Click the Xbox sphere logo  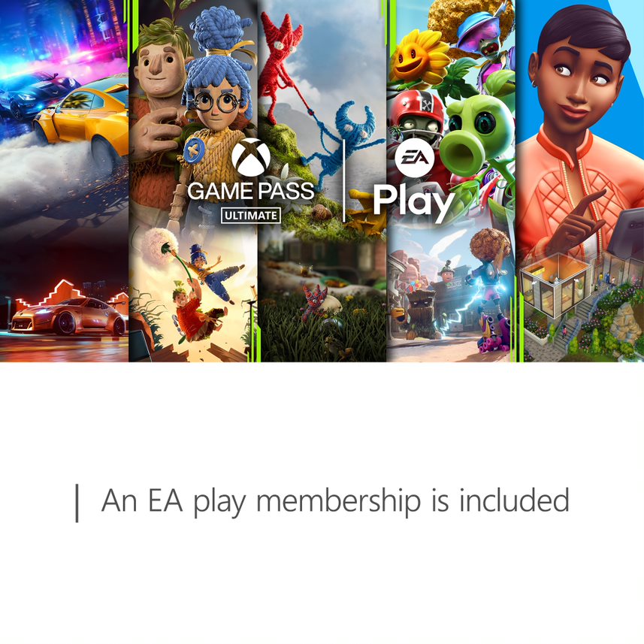(x=251, y=158)
